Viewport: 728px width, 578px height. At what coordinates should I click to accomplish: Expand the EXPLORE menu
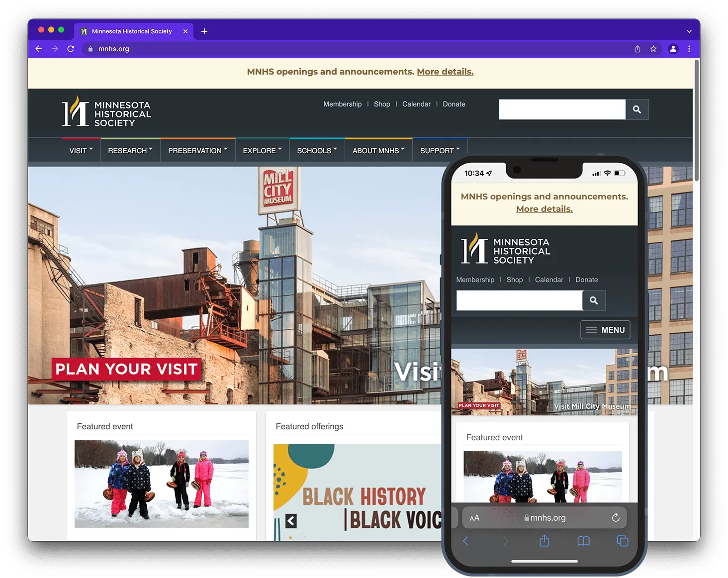tap(263, 150)
